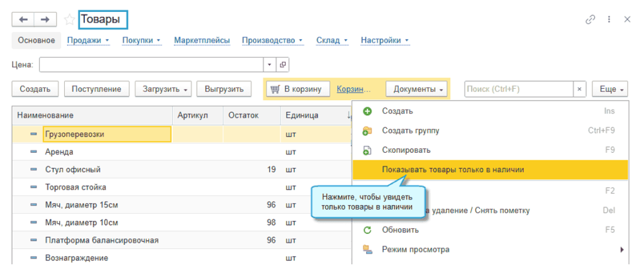Expand the Настройки section menu
644x273 pixels.
(x=385, y=40)
